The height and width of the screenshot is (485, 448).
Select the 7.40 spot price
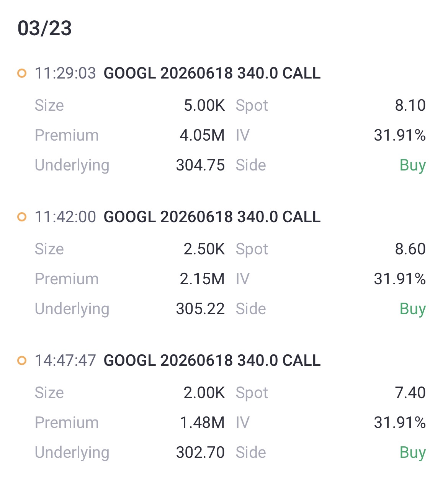[410, 393]
